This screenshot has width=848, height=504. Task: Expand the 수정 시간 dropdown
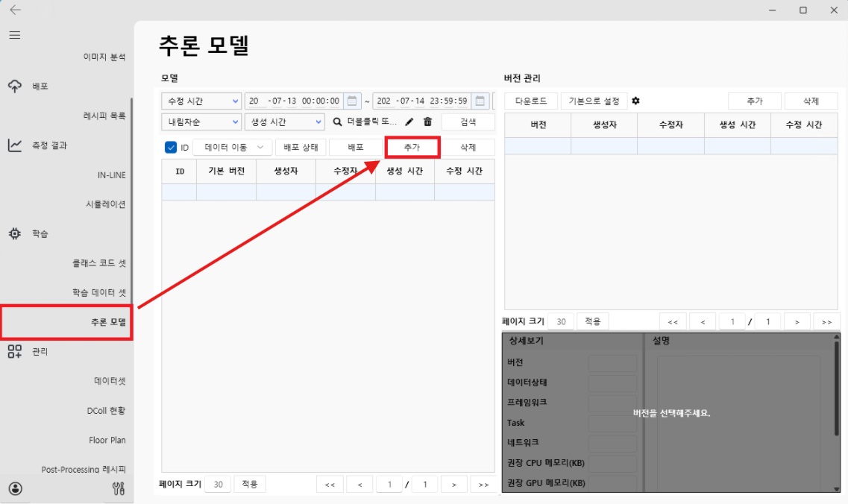[x=201, y=101]
